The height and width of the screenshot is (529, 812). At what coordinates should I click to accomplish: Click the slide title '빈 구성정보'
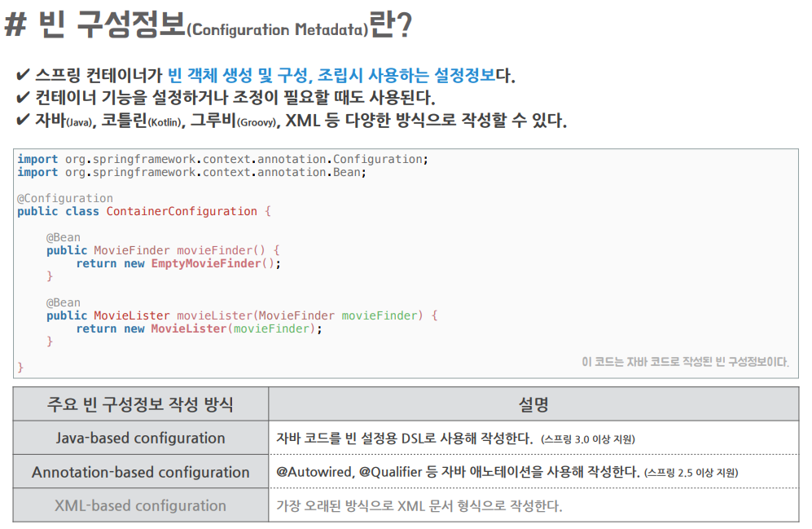(112, 24)
